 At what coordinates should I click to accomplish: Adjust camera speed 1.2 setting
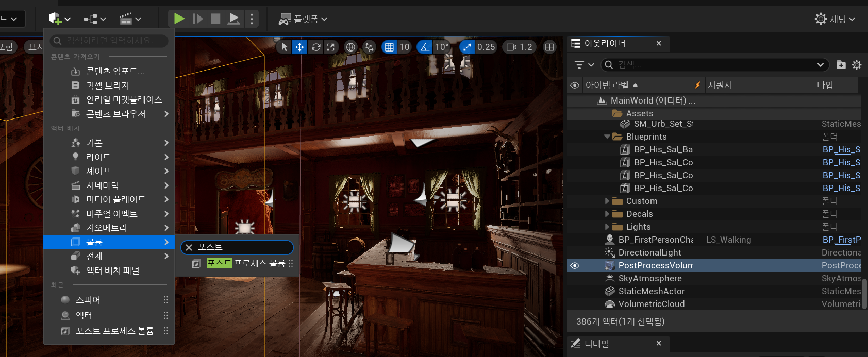pyautogui.click(x=519, y=47)
